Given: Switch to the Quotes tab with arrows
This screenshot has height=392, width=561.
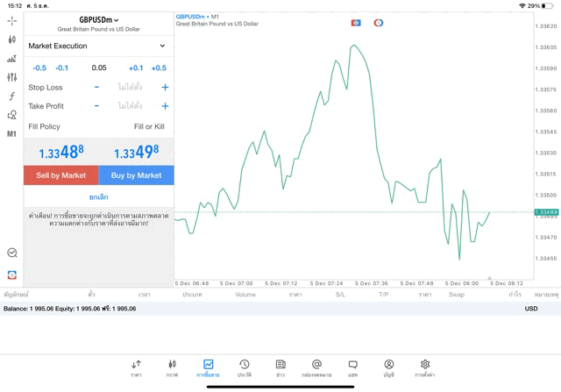Looking at the screenshot, I should 136,368.
